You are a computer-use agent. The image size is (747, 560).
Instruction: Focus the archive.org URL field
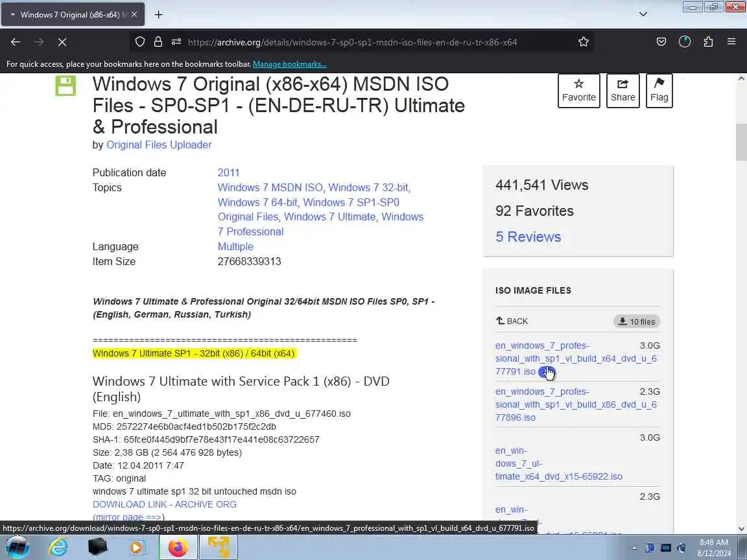(x=352, y=42)
